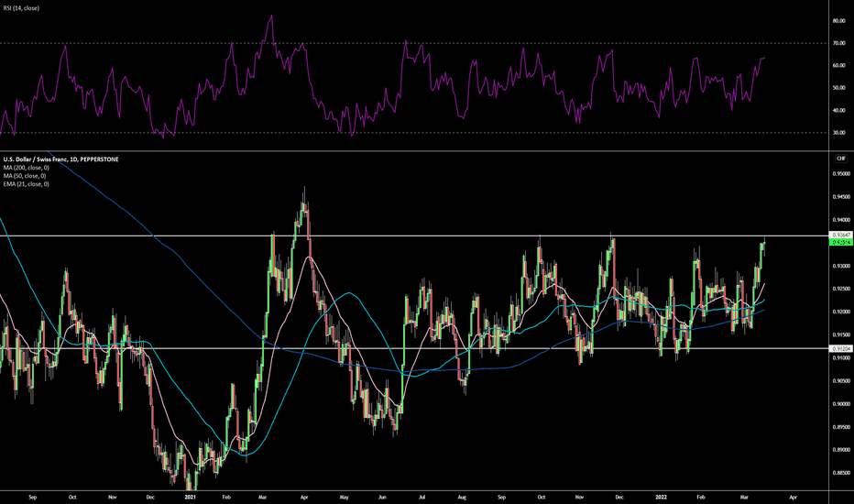Click the Mar label left of the first Apr
Viewport: 854px width, 504px height.
[x=262, y=497]
